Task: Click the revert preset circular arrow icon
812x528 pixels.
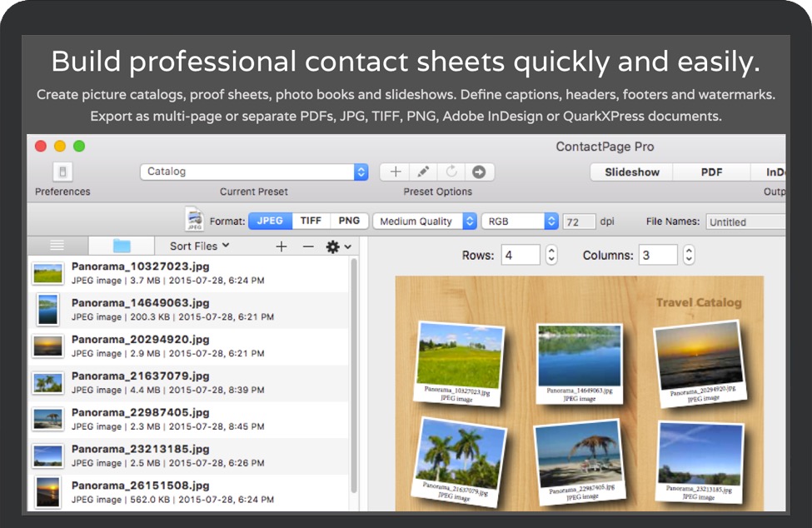Action: pos(451,172)
